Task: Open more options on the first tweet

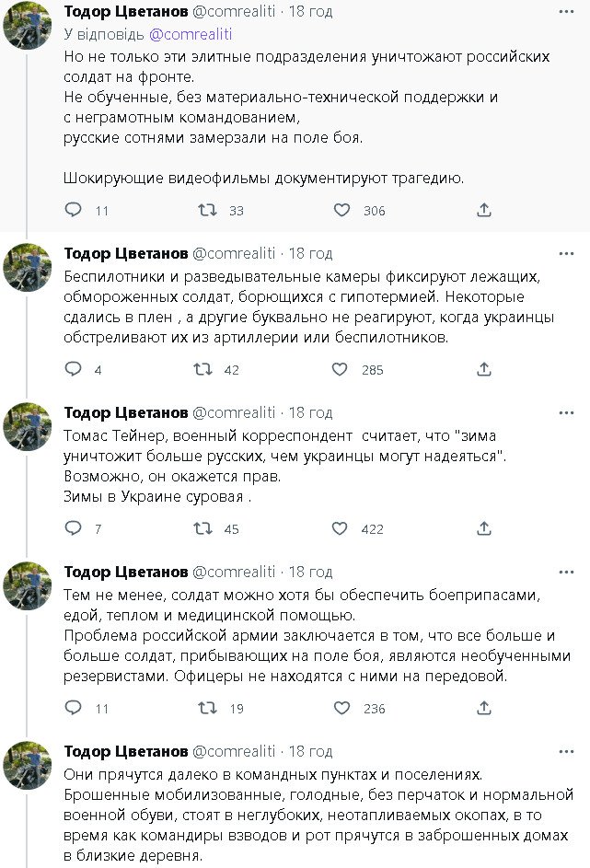Action: click(x=569, y=11)
